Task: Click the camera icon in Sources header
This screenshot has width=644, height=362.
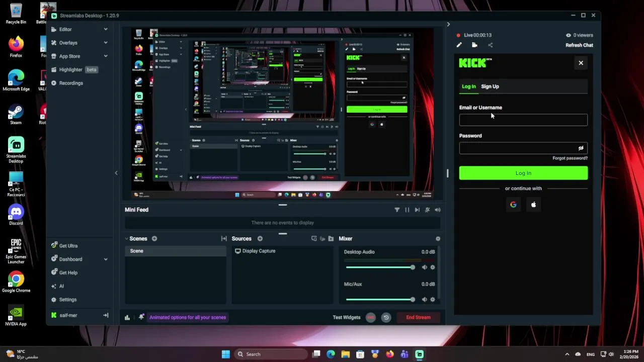Action: coord(323,239)
